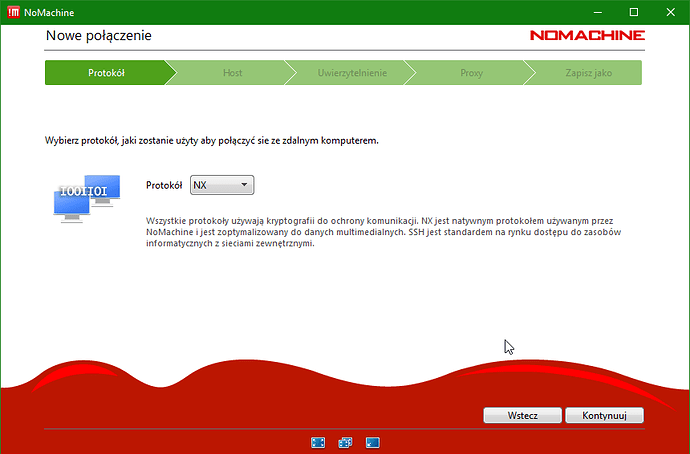Click the NoMachine logo in title bar
690x454 pixels.
tap(12, 12)
